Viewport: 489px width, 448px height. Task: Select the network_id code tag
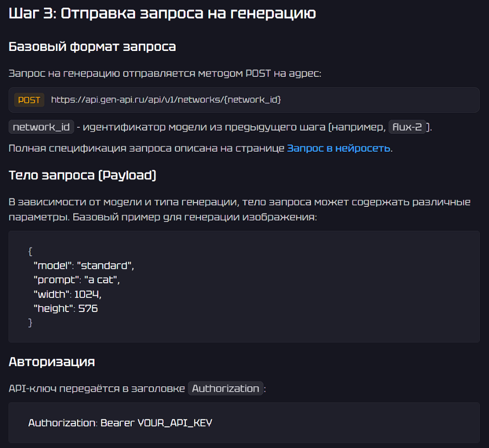(41, 127)
